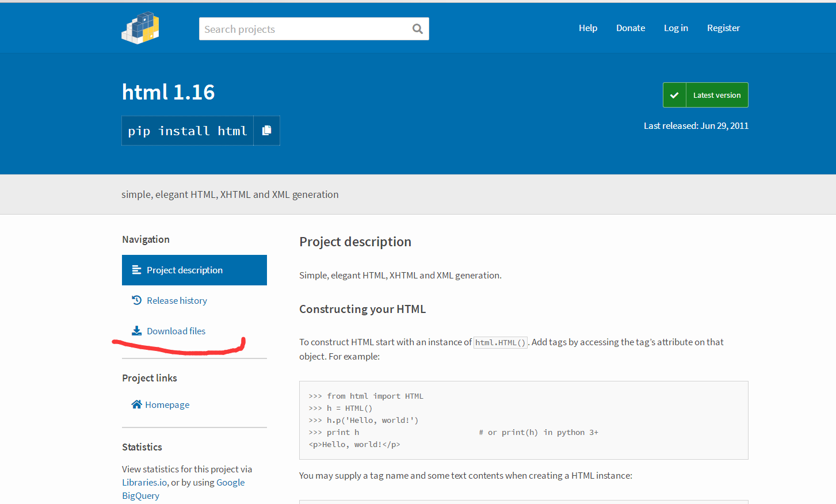
Task: Click the html 1.16 title
Action: tap(168, 92)
